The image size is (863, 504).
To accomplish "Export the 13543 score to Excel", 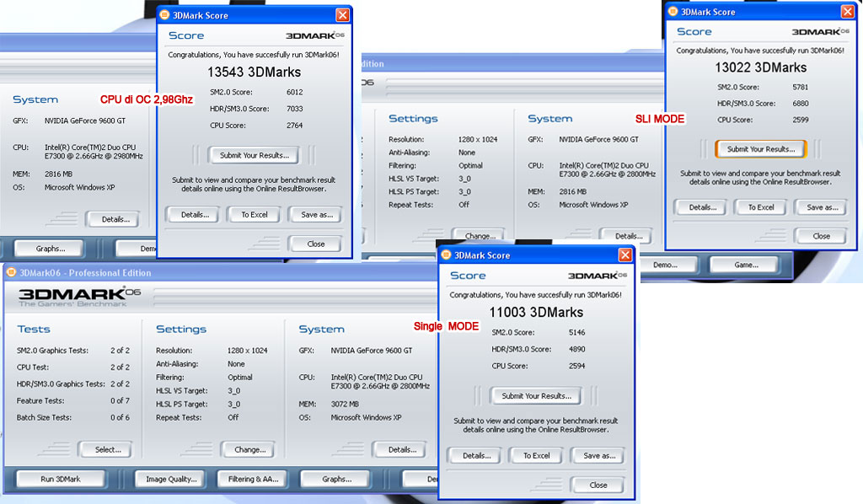I will (255, 215).
